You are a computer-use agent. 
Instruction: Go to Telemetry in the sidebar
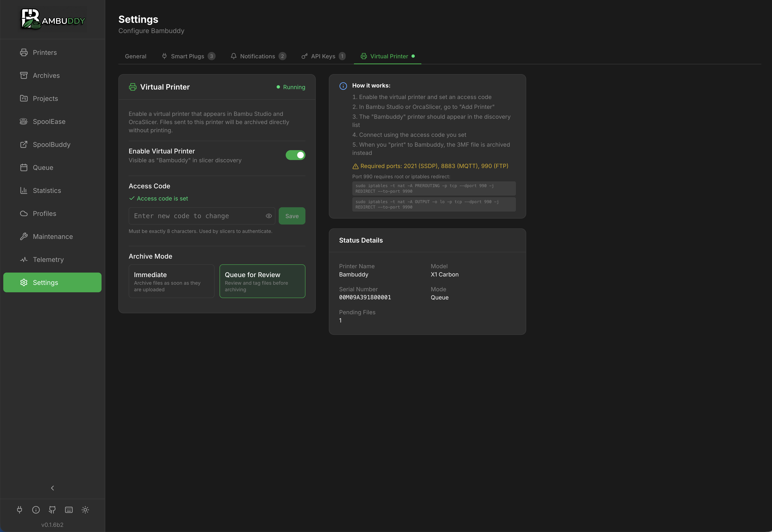(x=48, y=259)
